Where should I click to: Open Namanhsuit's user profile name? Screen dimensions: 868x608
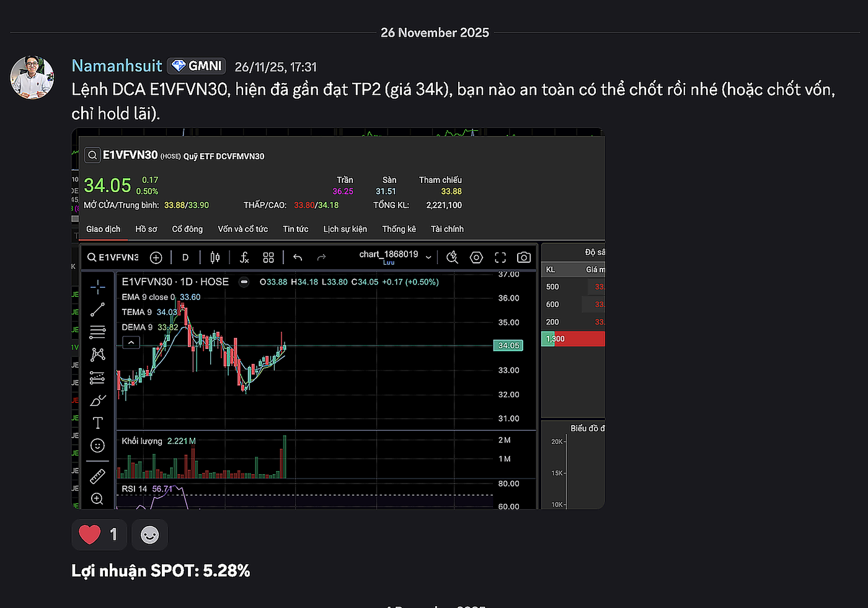[117, 66]
